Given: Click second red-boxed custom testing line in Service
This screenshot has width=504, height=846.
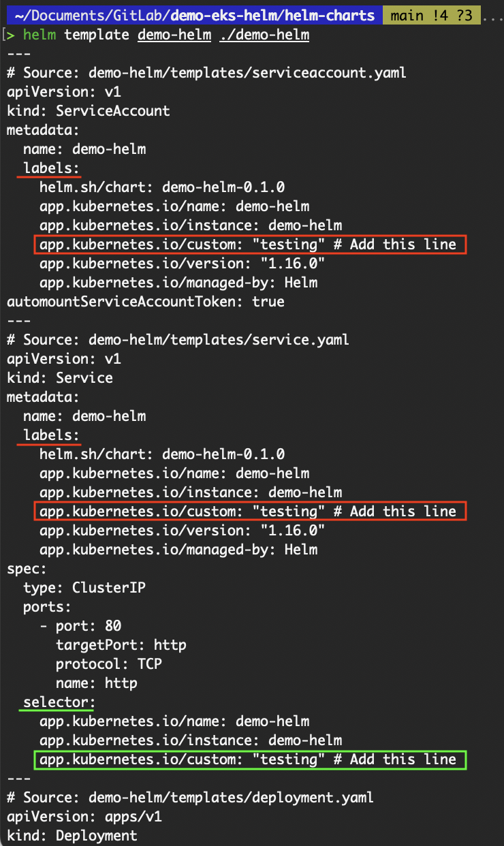Looking at the screenshot, I should tap(249, 511).
